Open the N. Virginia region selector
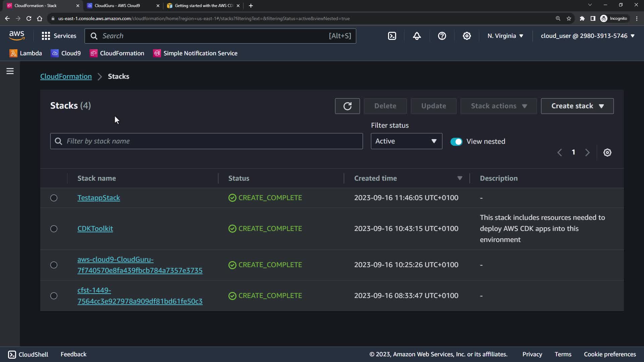Screen dimensions: 644x362 pos(505,36)
